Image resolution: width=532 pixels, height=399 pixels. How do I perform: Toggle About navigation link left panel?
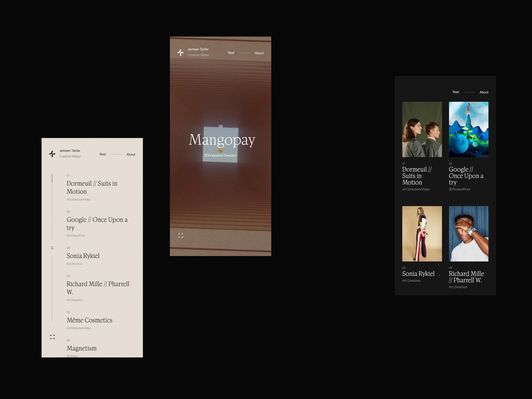coord(131,155)
